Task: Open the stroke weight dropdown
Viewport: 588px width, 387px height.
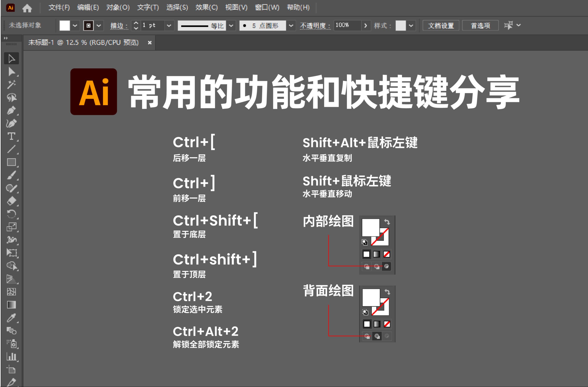Action: tap(169, 25)
